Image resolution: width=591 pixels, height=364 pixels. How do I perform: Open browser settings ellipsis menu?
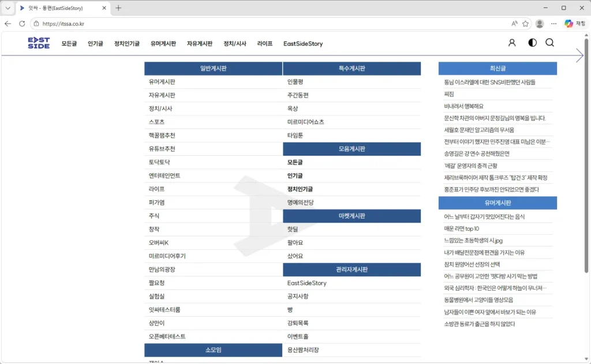[x=553, y=24]
